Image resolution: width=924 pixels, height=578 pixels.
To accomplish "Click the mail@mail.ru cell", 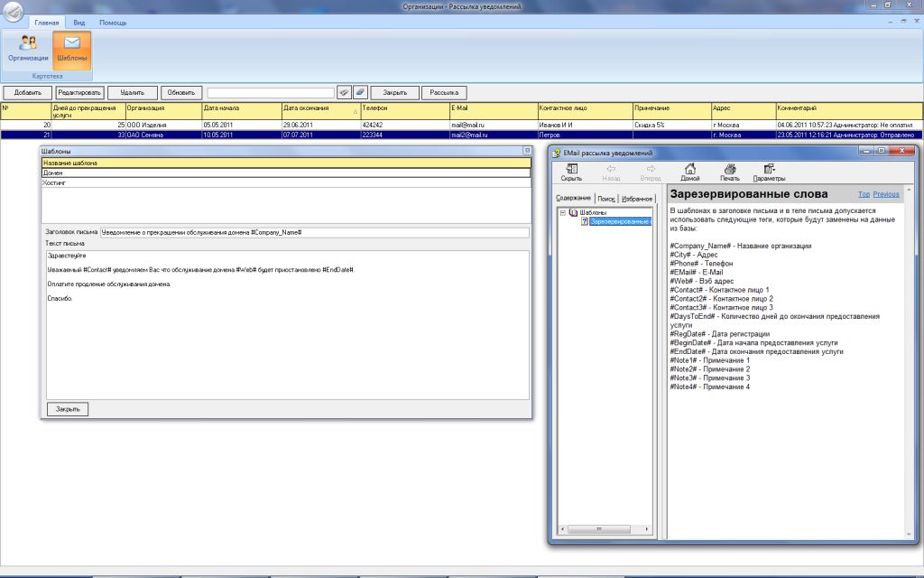I will coord(494,125).
